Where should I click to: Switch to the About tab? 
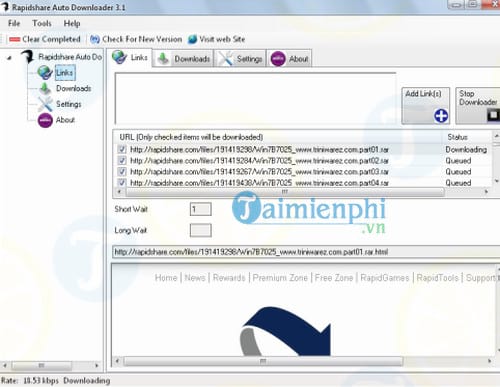(x=289, y=59)
